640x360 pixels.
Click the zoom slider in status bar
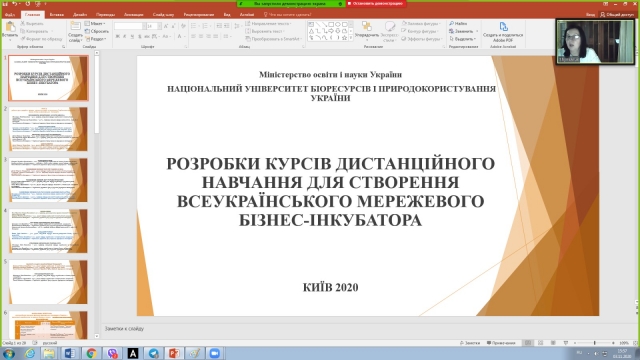(594, 343)
